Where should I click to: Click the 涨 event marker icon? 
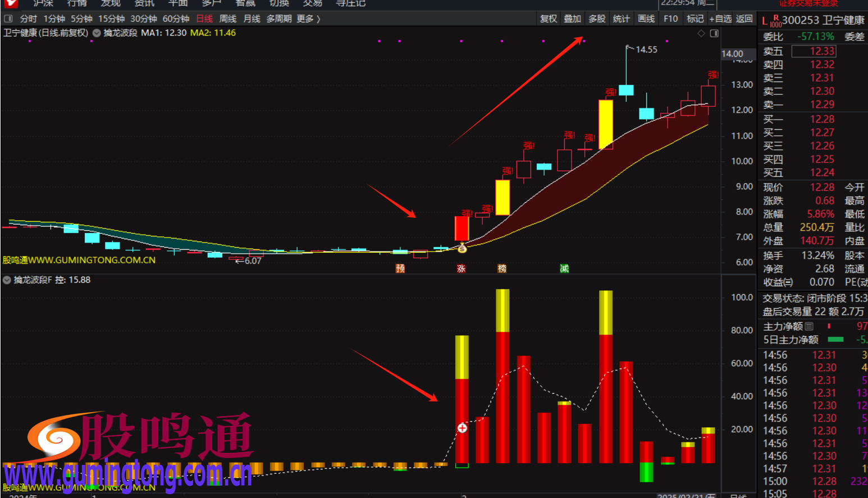462,268
